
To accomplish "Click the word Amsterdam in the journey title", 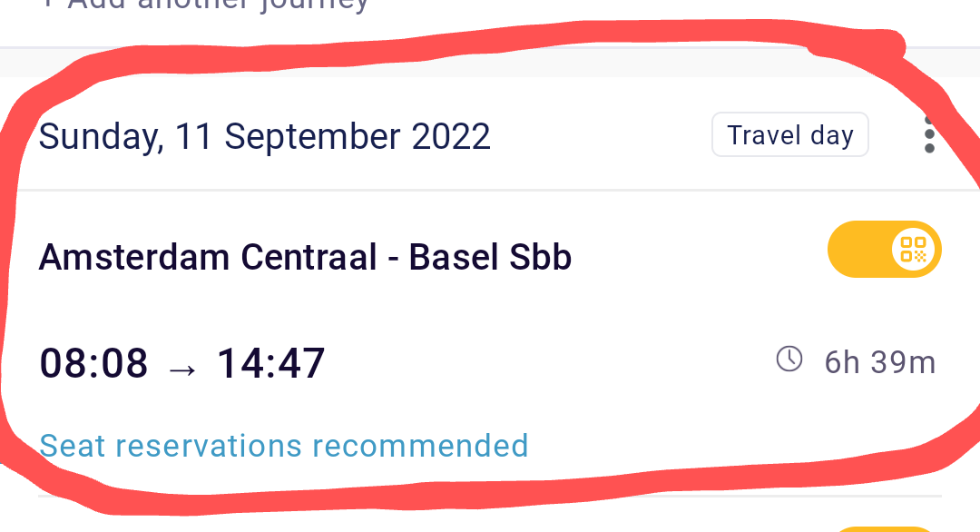I will click(134, 257).
